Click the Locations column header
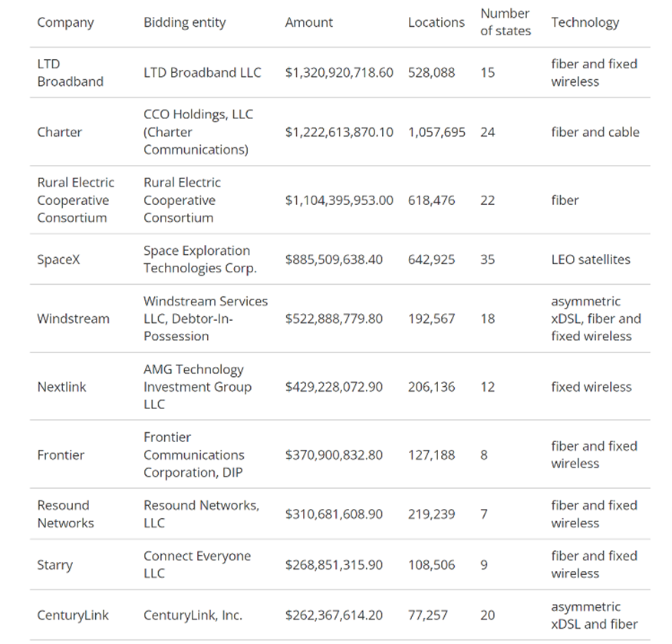Viewport: 672px width, 644px height. point(436,22)
